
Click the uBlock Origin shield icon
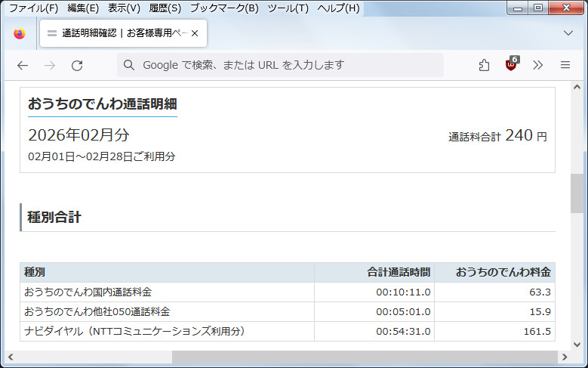tap(511, 65)
